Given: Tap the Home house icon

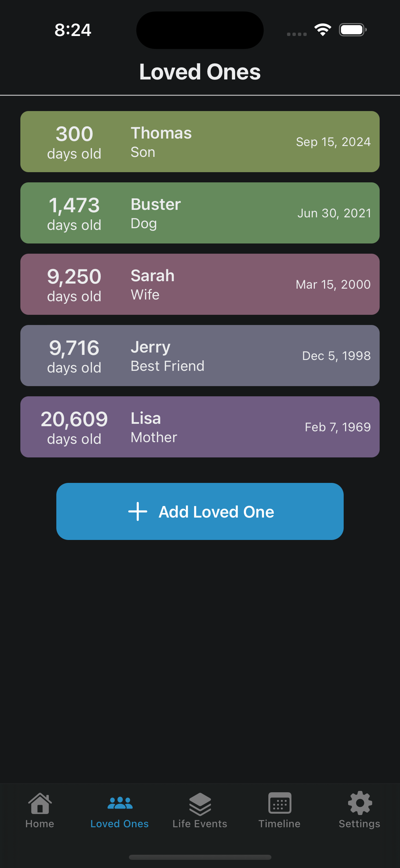Looking at the screenshot, I should [40, 803].
